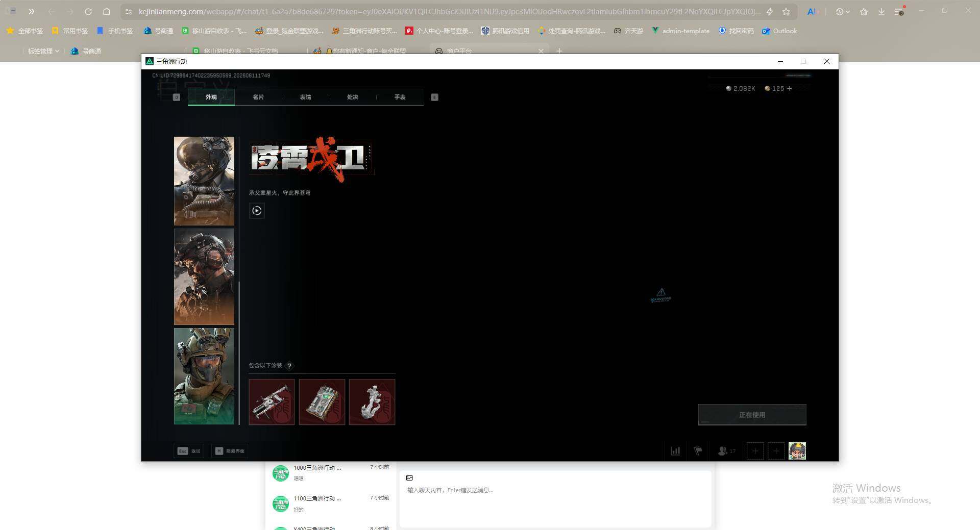This screenshot has width=980, height=530.
Task: Expand the 标签管理 dropdown
Action: [43, 51]
